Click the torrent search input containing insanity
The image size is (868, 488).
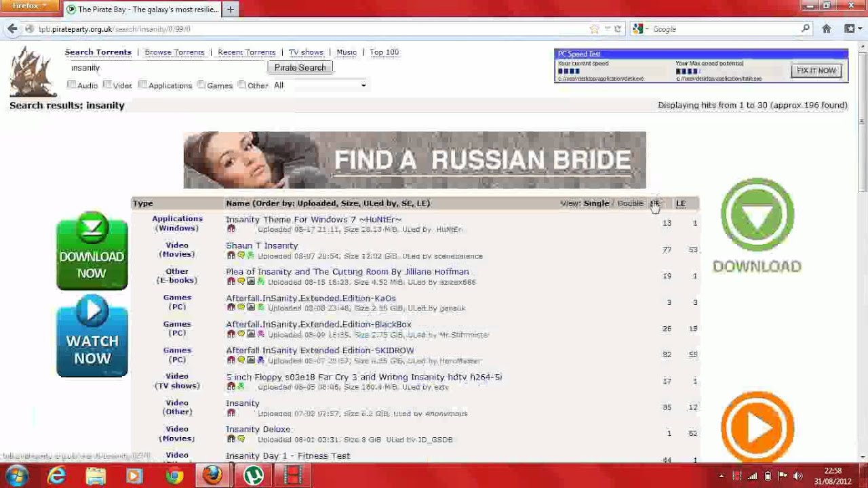pos(167,68)
